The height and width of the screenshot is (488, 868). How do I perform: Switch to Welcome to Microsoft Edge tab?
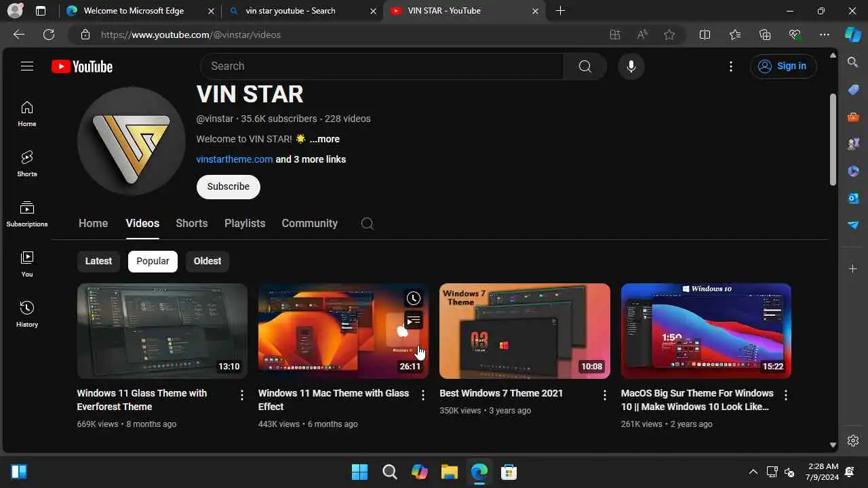coord(141,11)
